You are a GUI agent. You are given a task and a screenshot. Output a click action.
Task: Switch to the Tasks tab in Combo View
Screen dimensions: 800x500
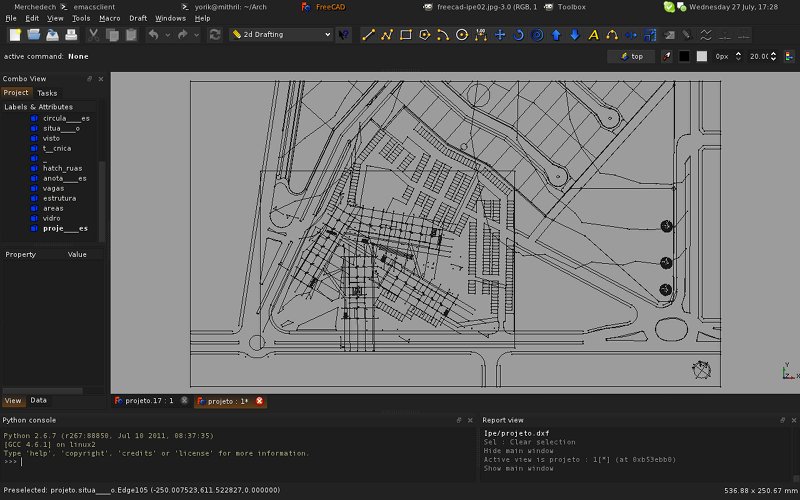point(47,93)
